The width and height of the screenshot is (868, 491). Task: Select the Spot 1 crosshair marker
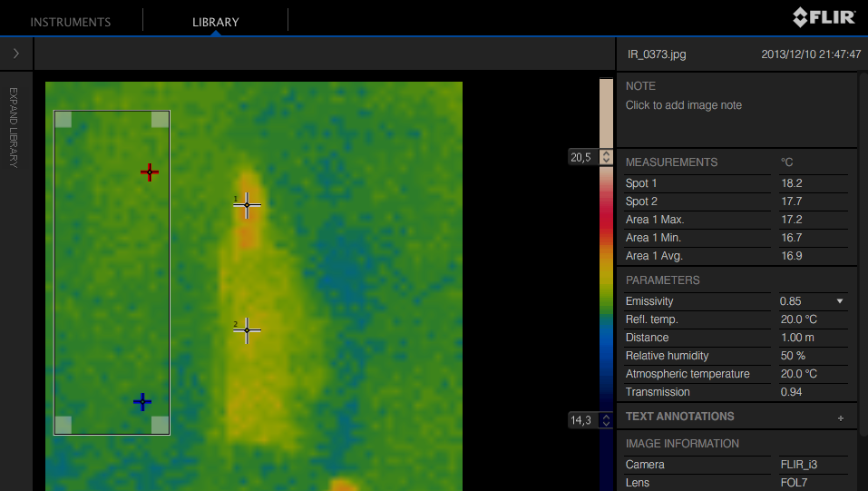(247, 205)
